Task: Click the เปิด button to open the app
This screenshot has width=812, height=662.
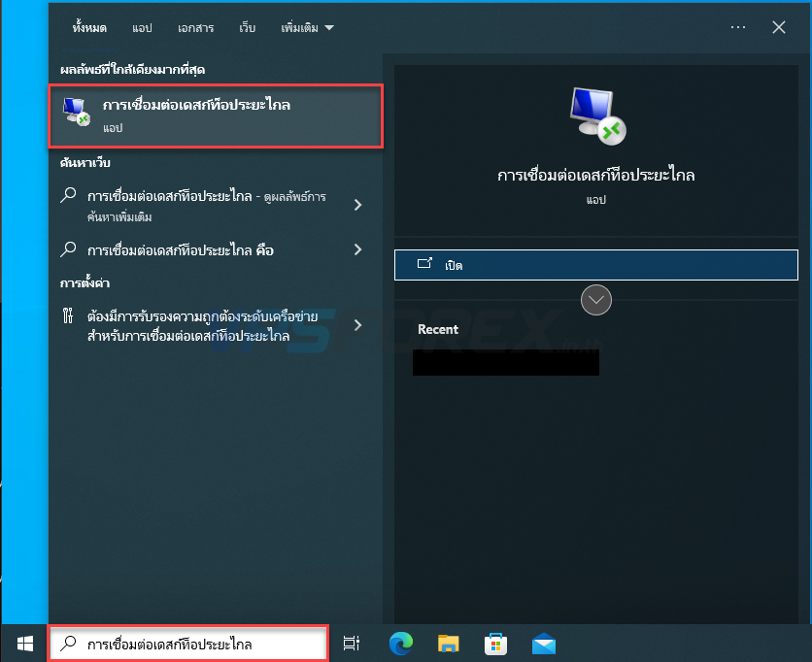Action: pyautogui.click(x=595, y=265)
